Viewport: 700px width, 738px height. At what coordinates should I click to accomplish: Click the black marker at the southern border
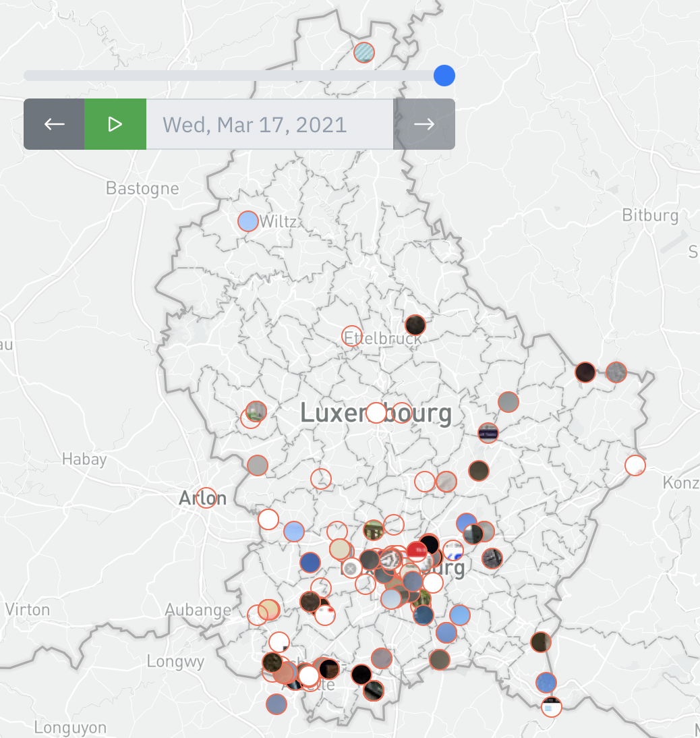pos(361,673)
